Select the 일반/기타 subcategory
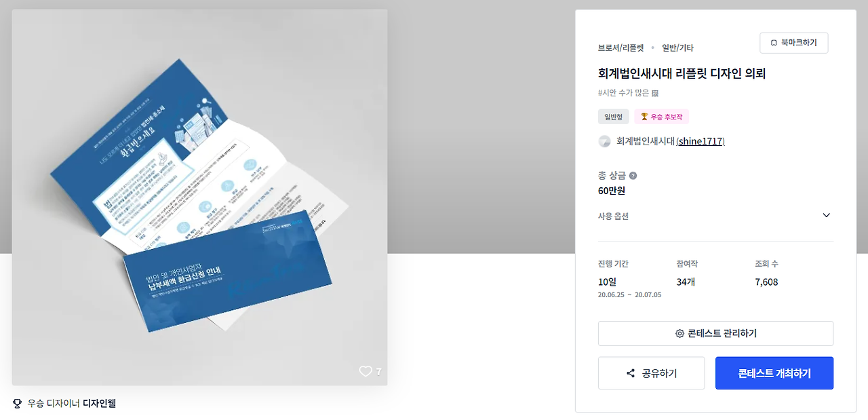 click(x=677, y=48)
